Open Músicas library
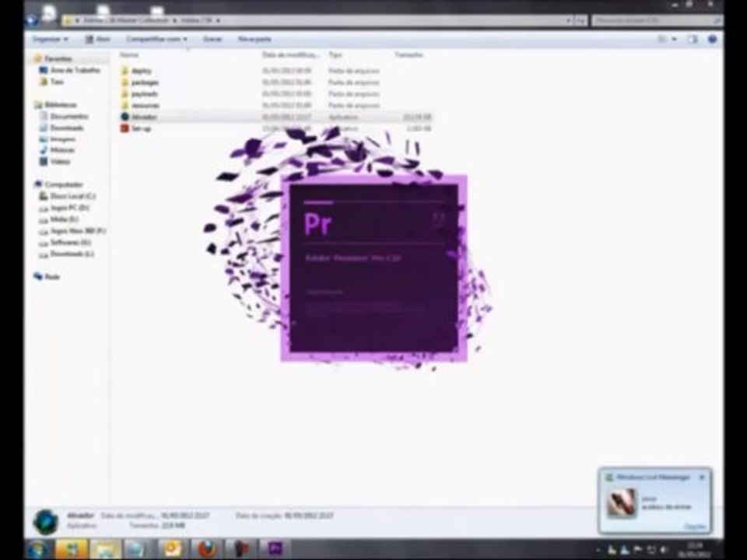 pyautogui.click(x=57, y=150)
